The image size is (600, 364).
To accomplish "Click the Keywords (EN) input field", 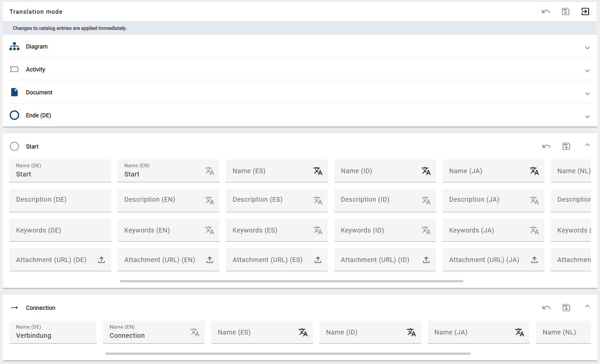I will 161,230.
